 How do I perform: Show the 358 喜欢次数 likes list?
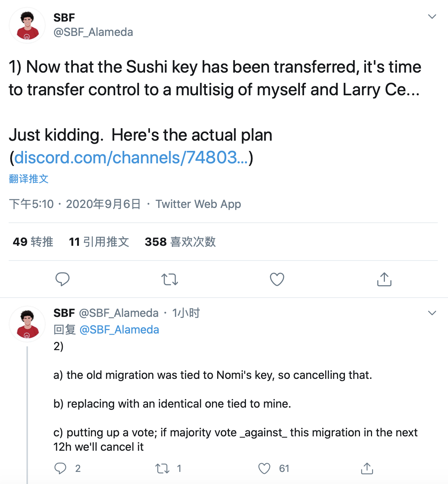tap(180, 242)
